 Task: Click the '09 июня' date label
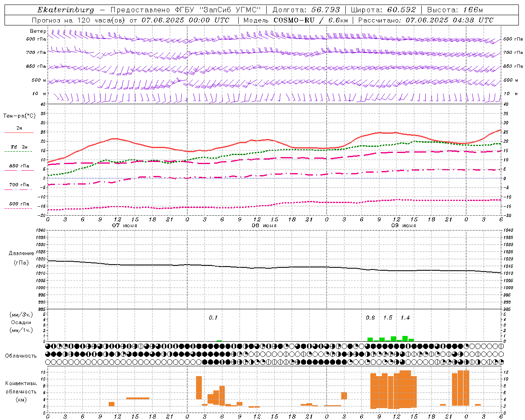point(404,226)
